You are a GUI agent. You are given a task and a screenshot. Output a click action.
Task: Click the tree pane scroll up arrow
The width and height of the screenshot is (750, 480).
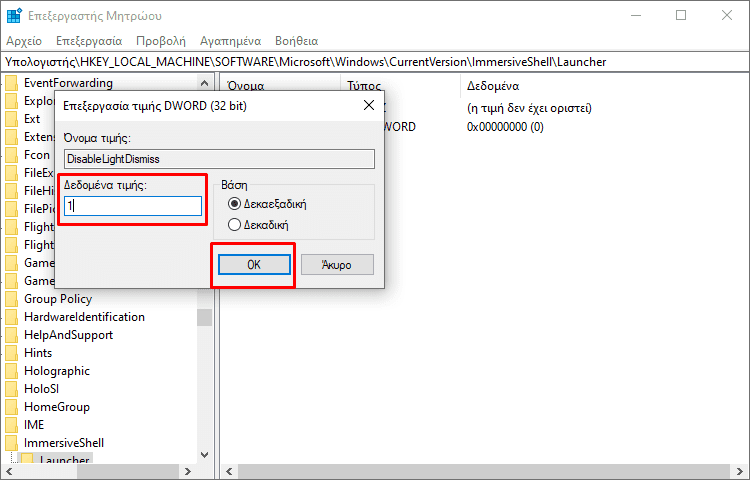205,83
